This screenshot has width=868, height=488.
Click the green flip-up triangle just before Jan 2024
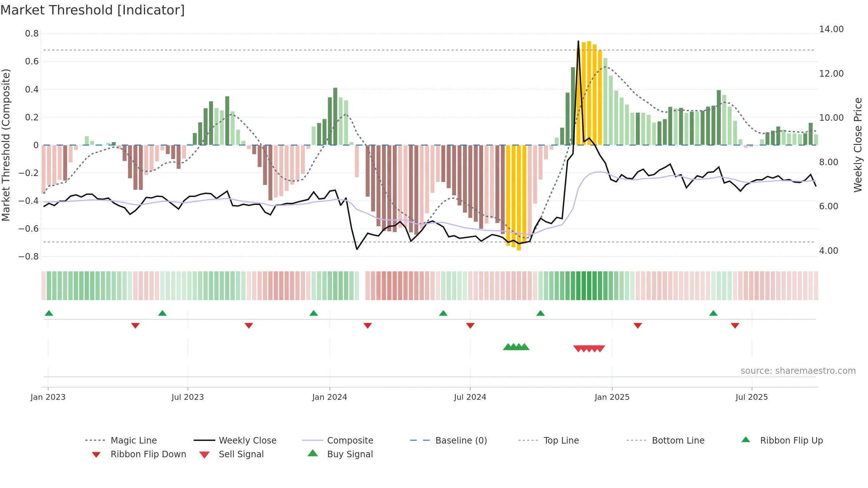[314, 313]
